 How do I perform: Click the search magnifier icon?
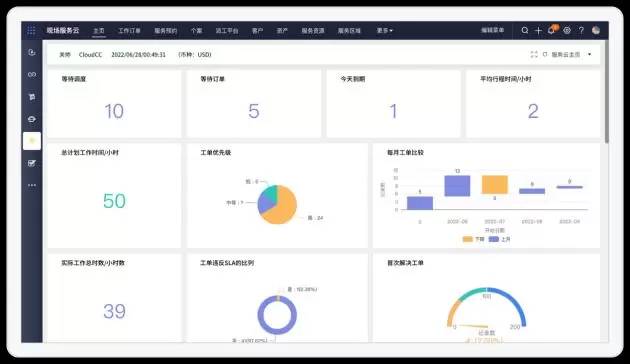click(x=525, y=30)
